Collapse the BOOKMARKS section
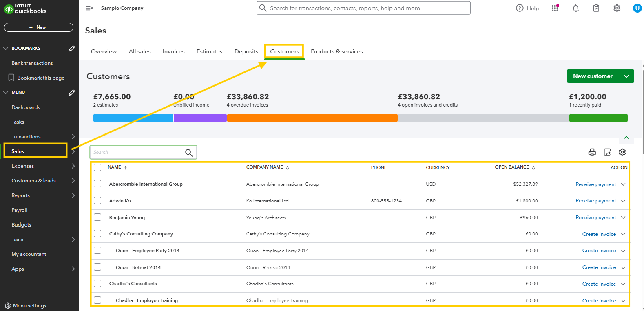This screenshot has width=644, height=311. pyautogui.click(x=6, y=48)
